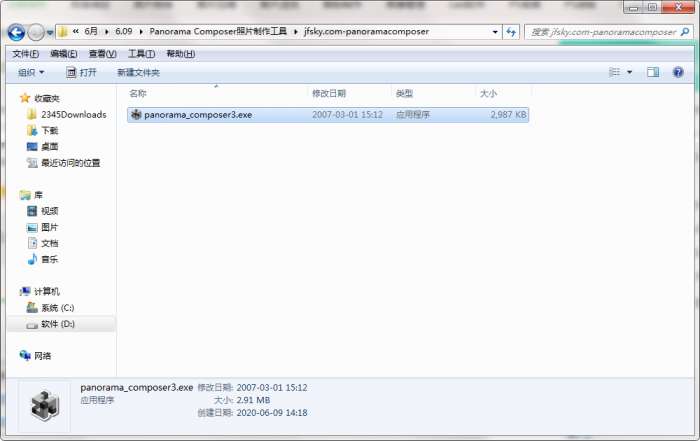Image resolution: width=700 pixels, height=441 pixels.
Task: Click the 创建日期 2020-06-09 14:18 value
Action: click(x=272, y=413)
